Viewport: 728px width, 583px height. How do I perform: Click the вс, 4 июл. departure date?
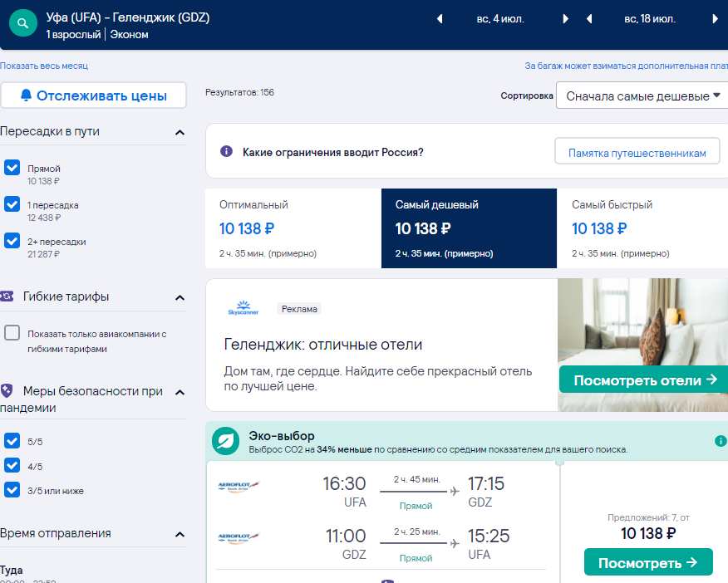tap(500, 19)
